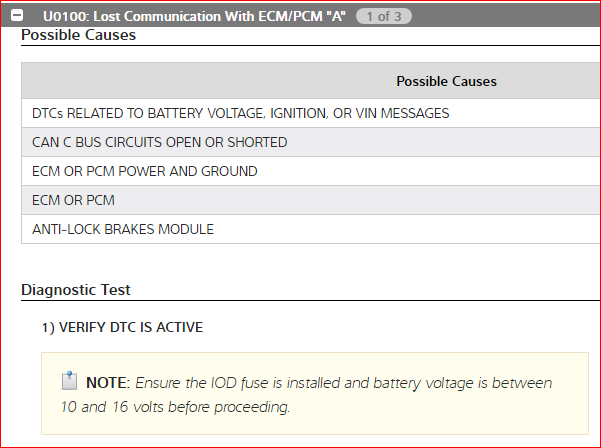Image resolution: width=601 pixels, height=448 pixels.
Task: Click the note clipboard icon
Action: (69, 381)
